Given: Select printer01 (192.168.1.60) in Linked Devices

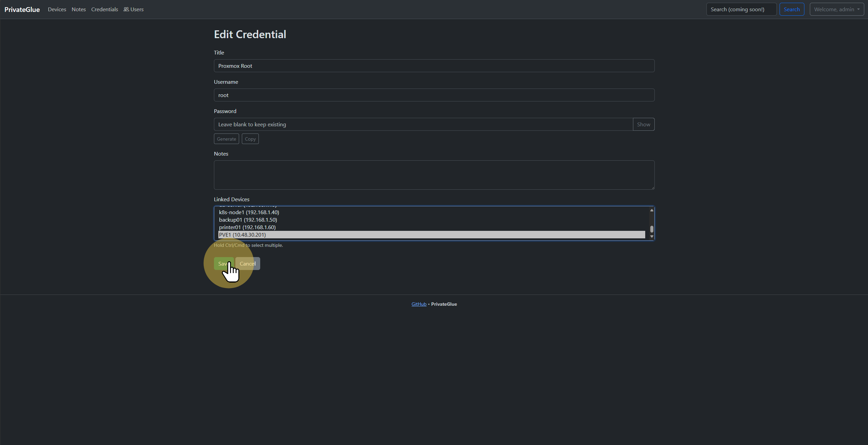Looking at the screenshot, I should coord(432,227).
